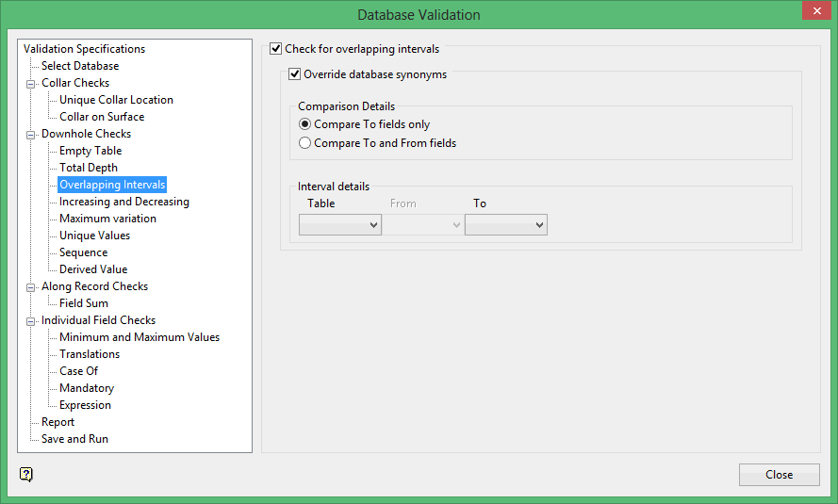838x504 pixels.
Task: Select Minimum and Maximum Values
Action: click(140, 337)
